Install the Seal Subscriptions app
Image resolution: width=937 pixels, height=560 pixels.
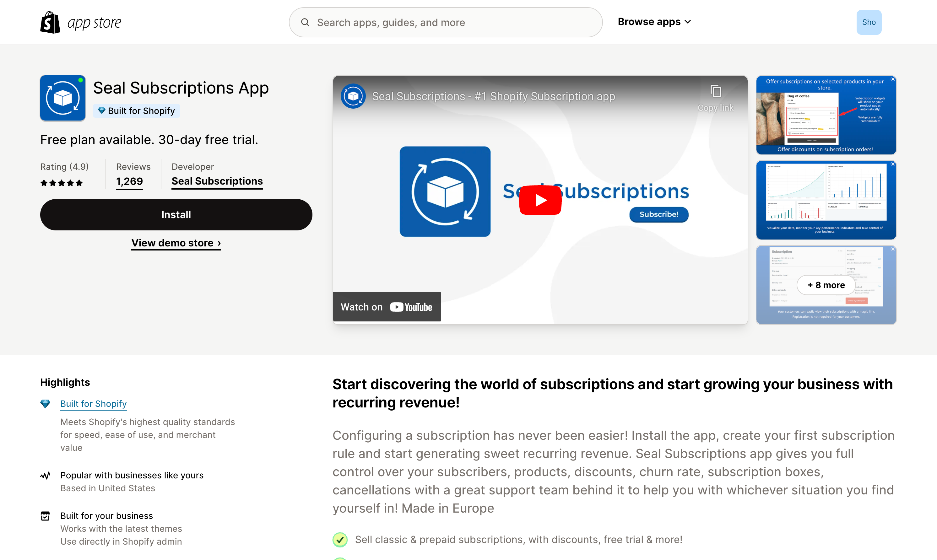click(176, 215)
